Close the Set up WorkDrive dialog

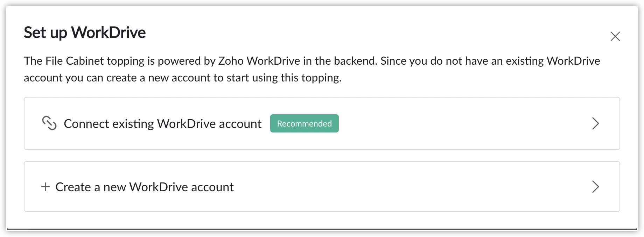coord(615,36)
